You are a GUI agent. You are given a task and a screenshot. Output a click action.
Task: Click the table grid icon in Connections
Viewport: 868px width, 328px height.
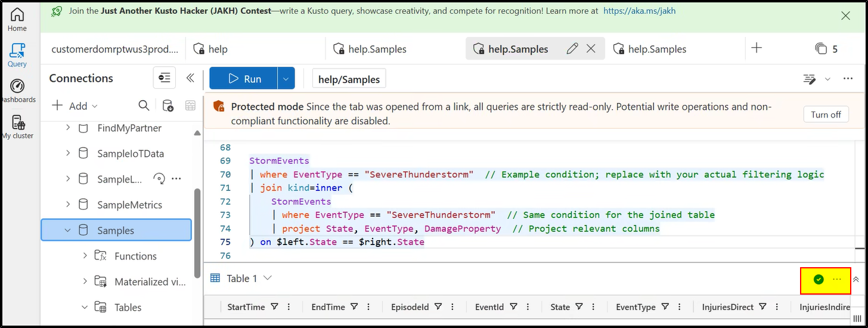click(190, 106)
